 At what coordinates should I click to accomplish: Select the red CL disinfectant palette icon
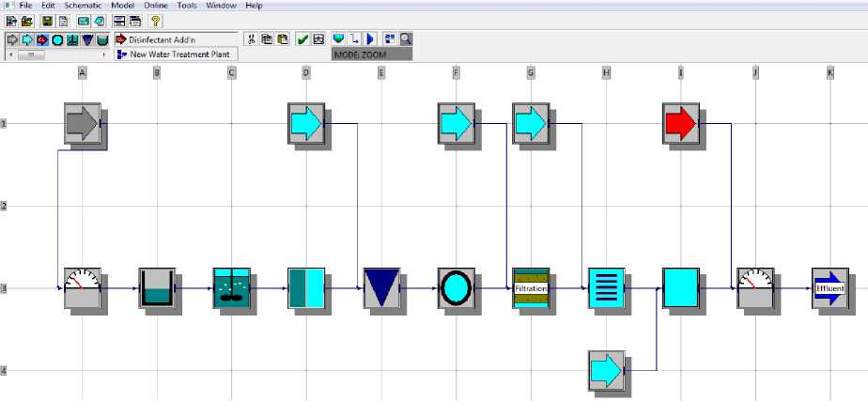42,39
